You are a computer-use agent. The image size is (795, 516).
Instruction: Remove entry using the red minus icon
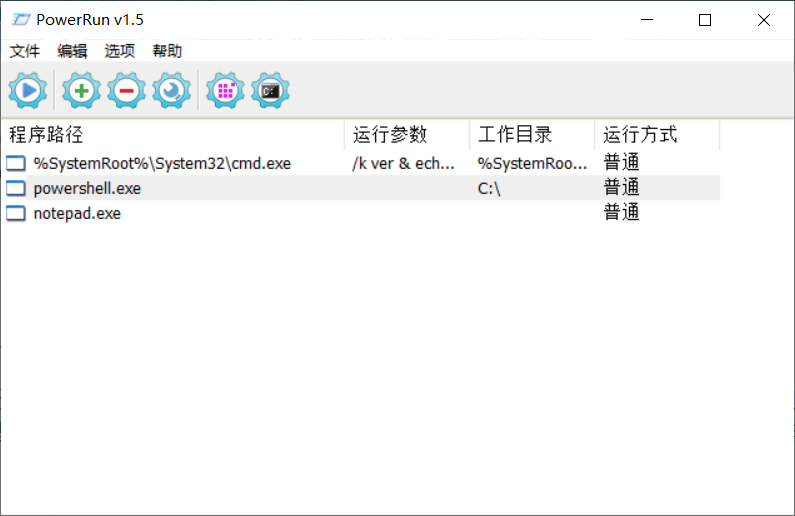coord(126,91)
